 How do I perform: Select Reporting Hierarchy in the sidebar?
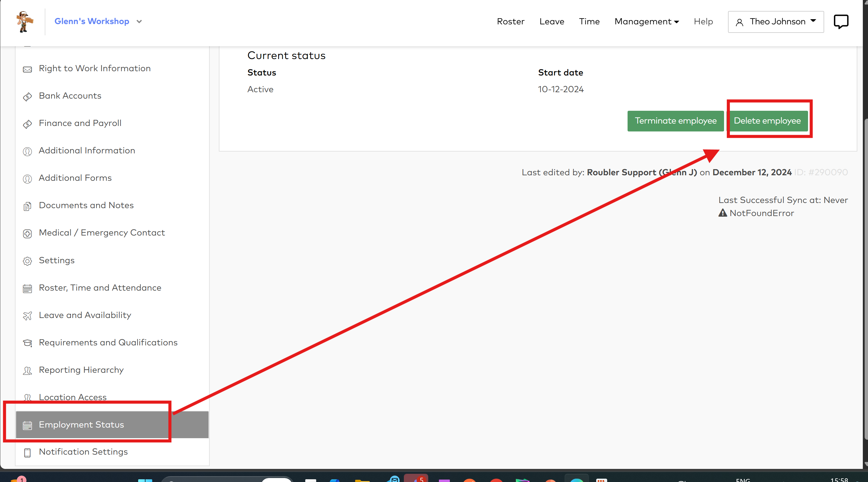(x=81, y=370)
